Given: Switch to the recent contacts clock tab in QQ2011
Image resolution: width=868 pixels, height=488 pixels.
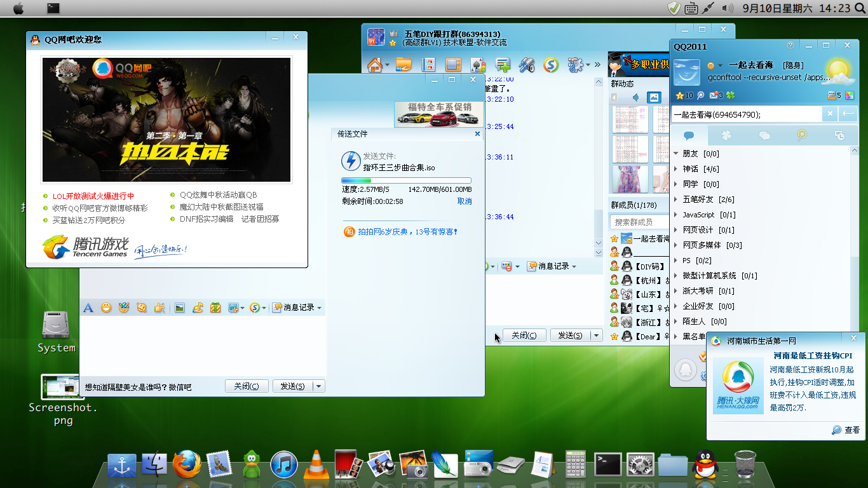Looking at the screenshot, I should 839,135.
